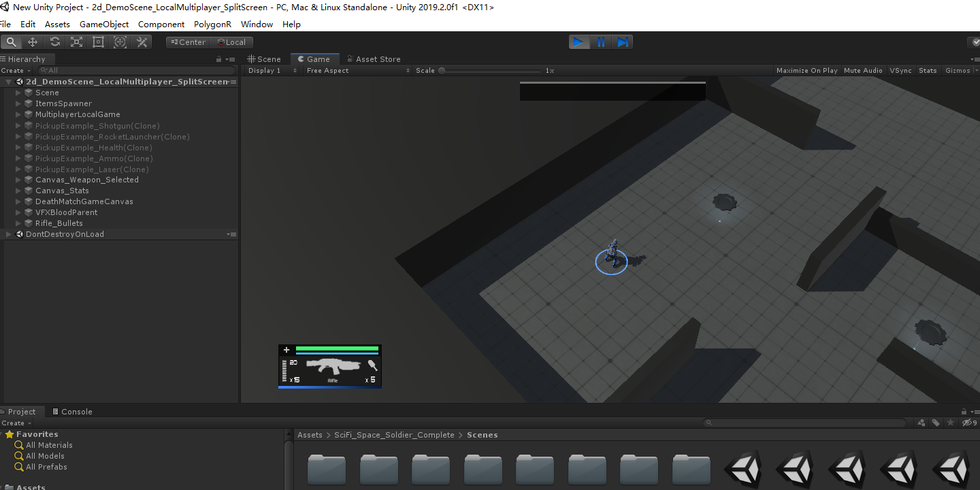The image size is (980, 490).
Task: Stop play mode with the Play button
Action: point(579,42)
